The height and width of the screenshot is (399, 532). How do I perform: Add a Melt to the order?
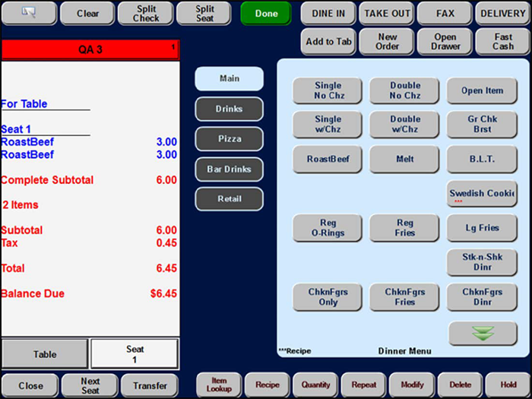tap(404, 159)
